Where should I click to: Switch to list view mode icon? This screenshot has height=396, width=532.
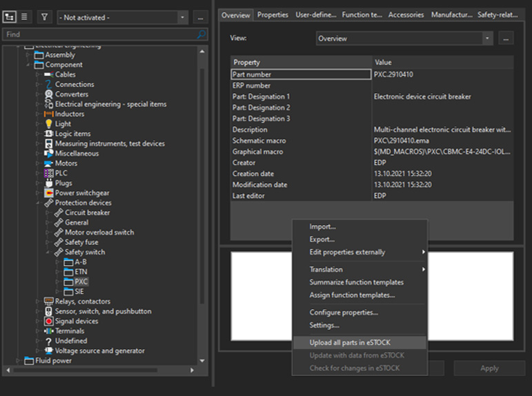[x=24, y=17]
